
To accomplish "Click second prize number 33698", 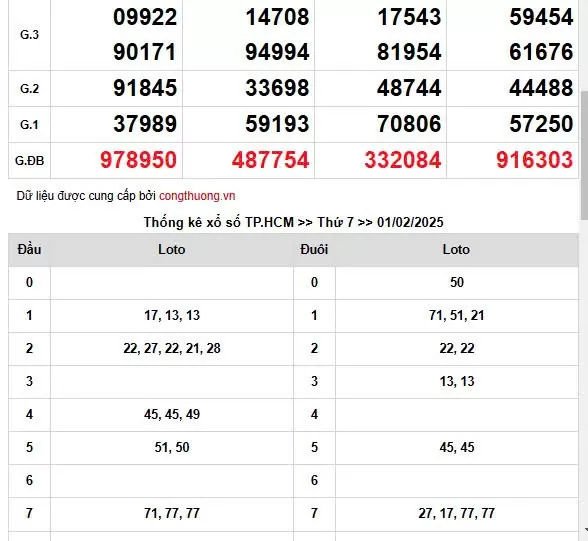I will (x=277, y=88).
